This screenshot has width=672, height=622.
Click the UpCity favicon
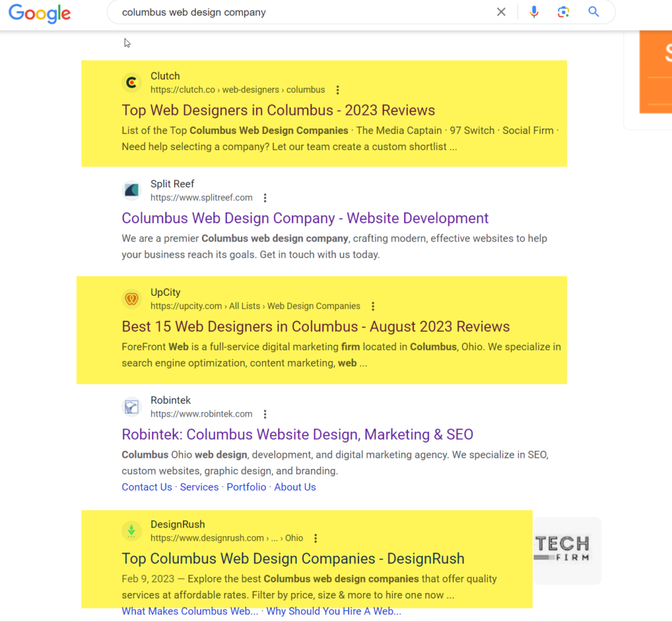[131, 299]
